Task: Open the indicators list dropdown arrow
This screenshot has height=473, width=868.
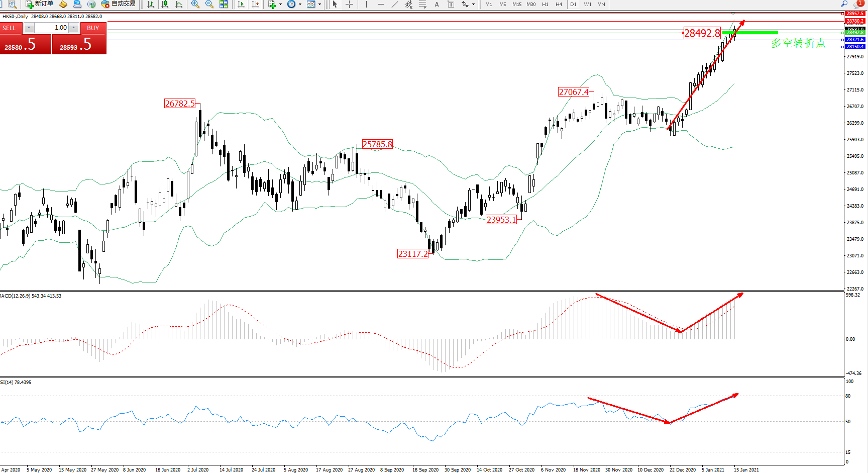Action: pyautogui.click(x=280, y=4)
